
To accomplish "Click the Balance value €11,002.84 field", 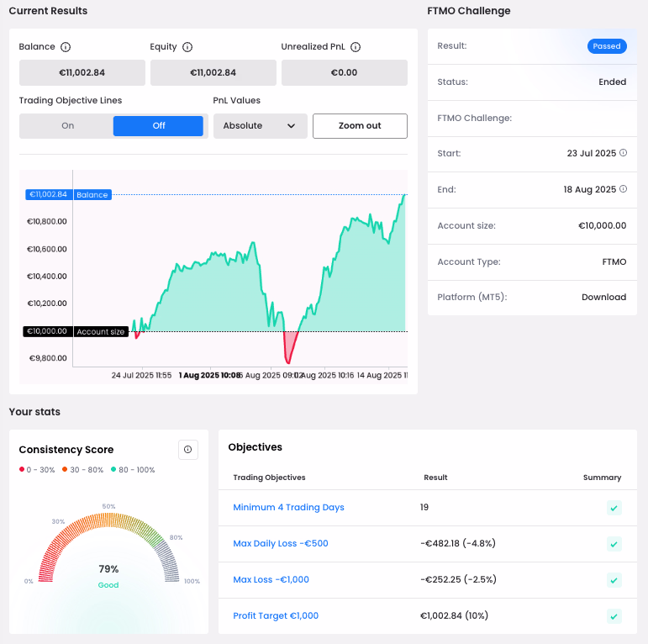I will [82, 73].
